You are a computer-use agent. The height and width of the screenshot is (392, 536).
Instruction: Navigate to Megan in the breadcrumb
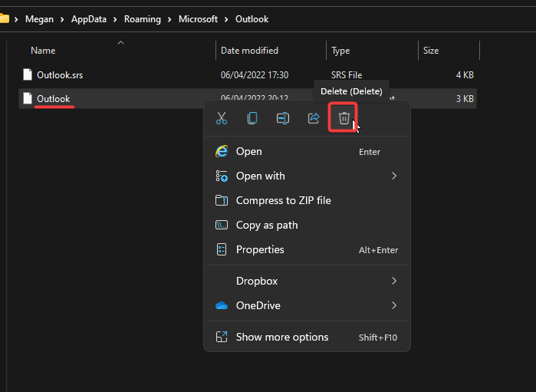click(x=39, y=19)
